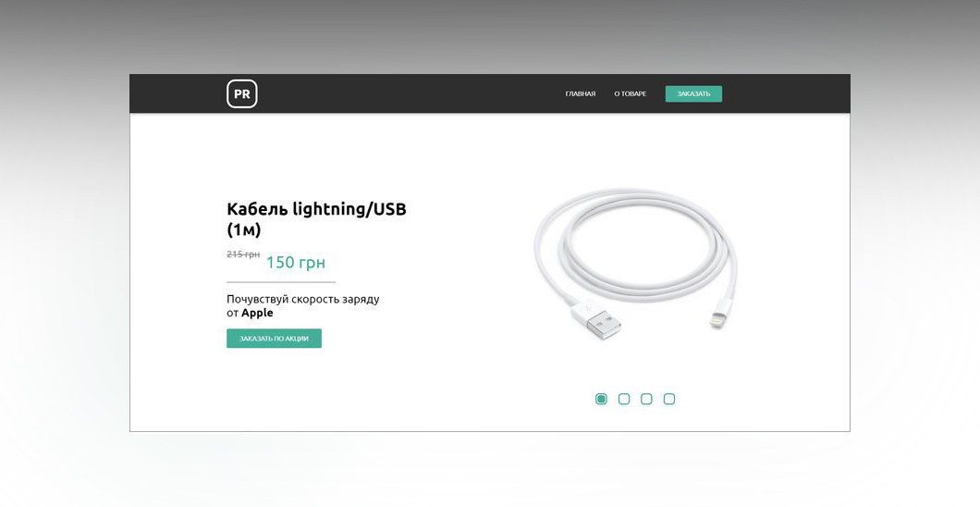Switch to the third slide dot
Image resolution: width=980 pixels, height=507 pixels.
[x=646, y=399]
